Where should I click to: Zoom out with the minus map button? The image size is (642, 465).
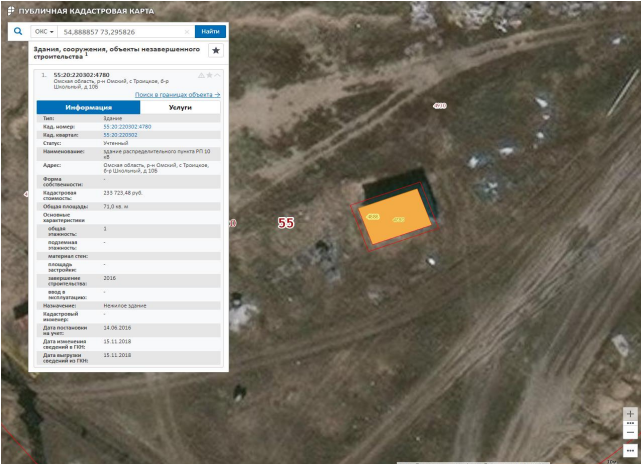[630, 432]
